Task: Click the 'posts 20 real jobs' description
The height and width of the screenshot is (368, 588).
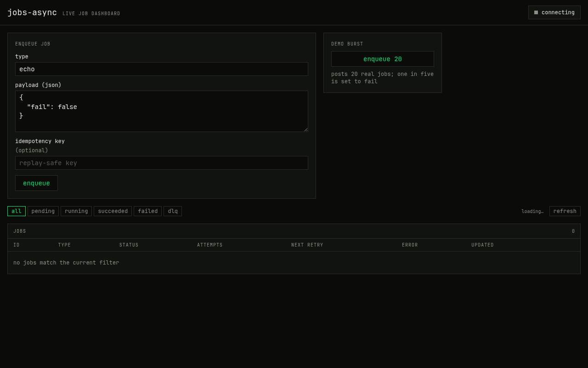Action: (383, 78)
